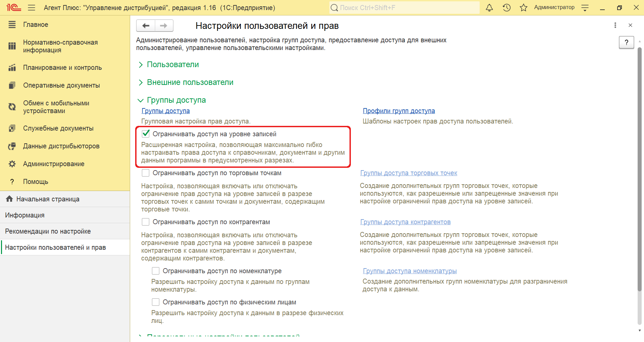Viewport: 644px width, 342px height.
Task: Open Группы доступа номенклатуры link
Action: (x=410, y=271)
